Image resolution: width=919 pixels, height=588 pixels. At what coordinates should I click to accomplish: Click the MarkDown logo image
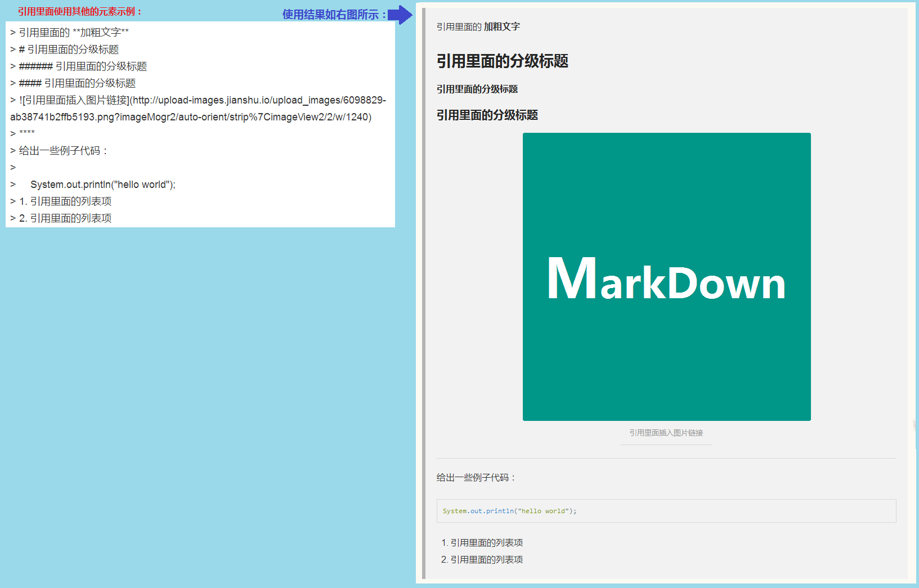pyautogui.click(x=666, y=276)
